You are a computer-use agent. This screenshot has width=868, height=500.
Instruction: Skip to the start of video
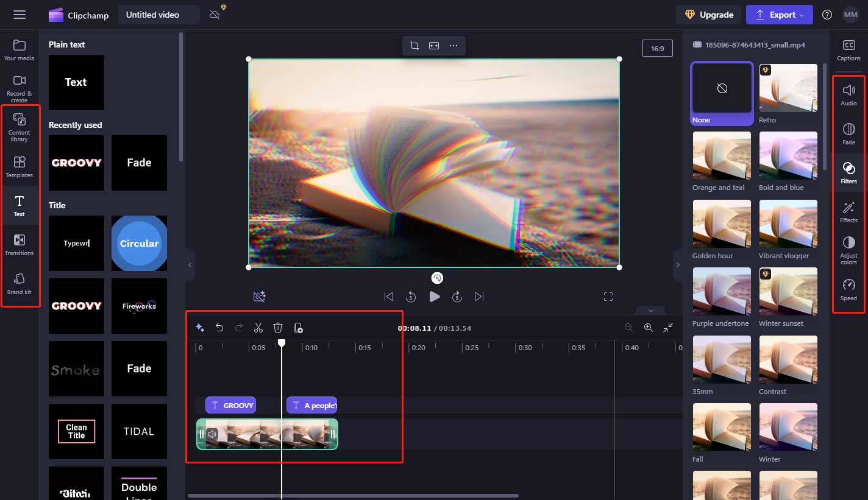(x=388, y=297)
